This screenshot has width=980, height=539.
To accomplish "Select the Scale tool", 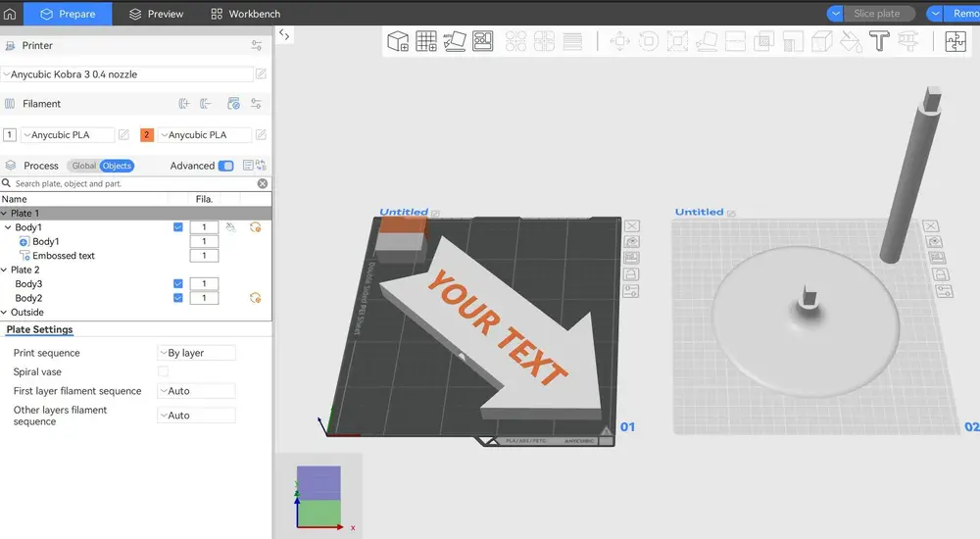I will click(x=677, y=41).
